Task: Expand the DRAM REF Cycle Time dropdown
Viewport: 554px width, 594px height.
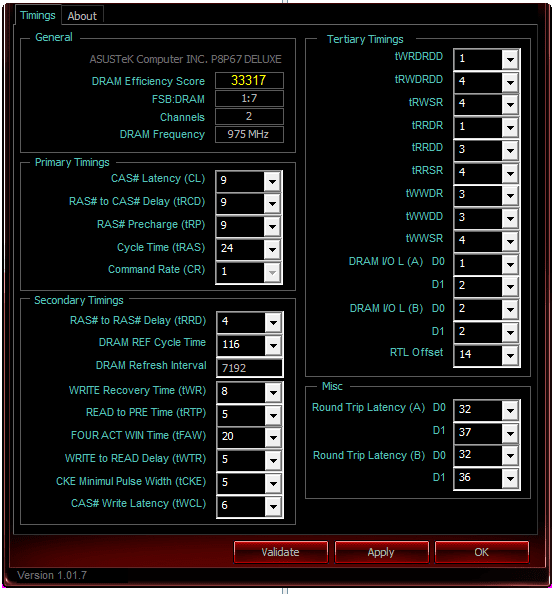Action: click(x=273, y=345)
